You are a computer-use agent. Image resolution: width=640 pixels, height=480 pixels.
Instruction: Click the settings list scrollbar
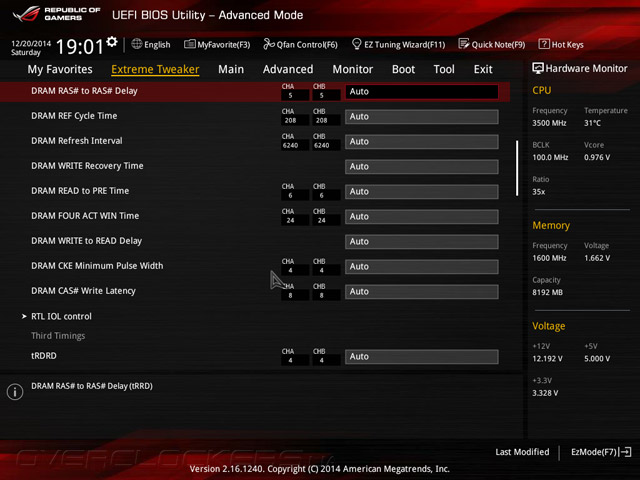click(x=517, y=168)
